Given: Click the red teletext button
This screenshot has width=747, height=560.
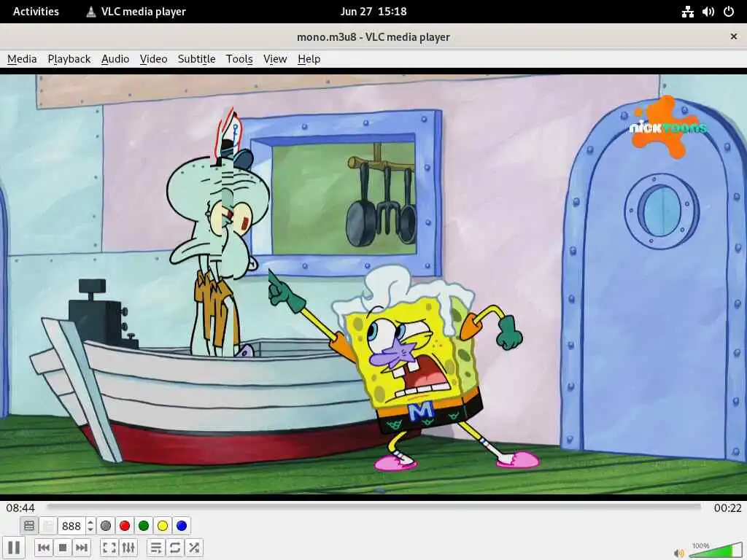Looking at the screenshot, I should click(x=125, y=526).
